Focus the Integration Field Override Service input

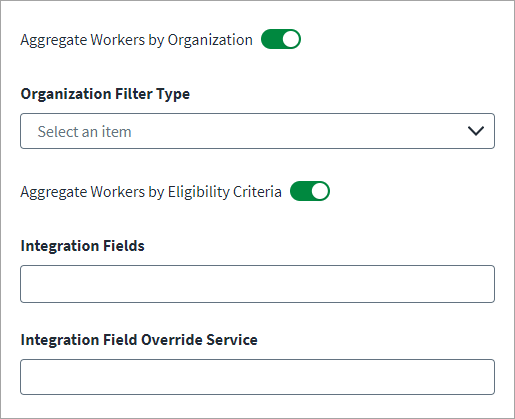(257, 377)
